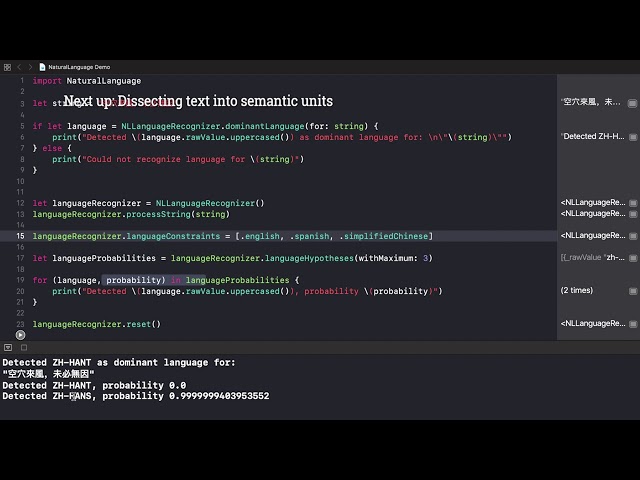
Task: Show inline result for 'Detected ZH-H...' line 6
Action: coord(633,137)
